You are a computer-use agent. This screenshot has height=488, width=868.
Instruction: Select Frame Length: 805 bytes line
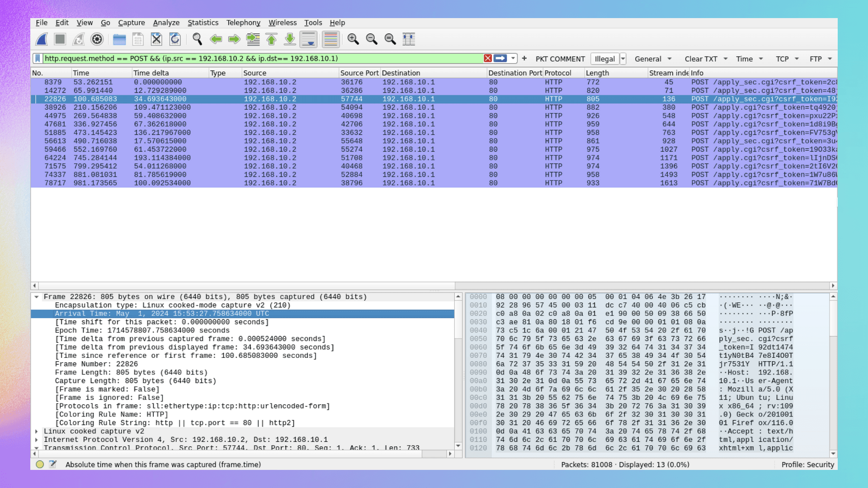[131, 373]
